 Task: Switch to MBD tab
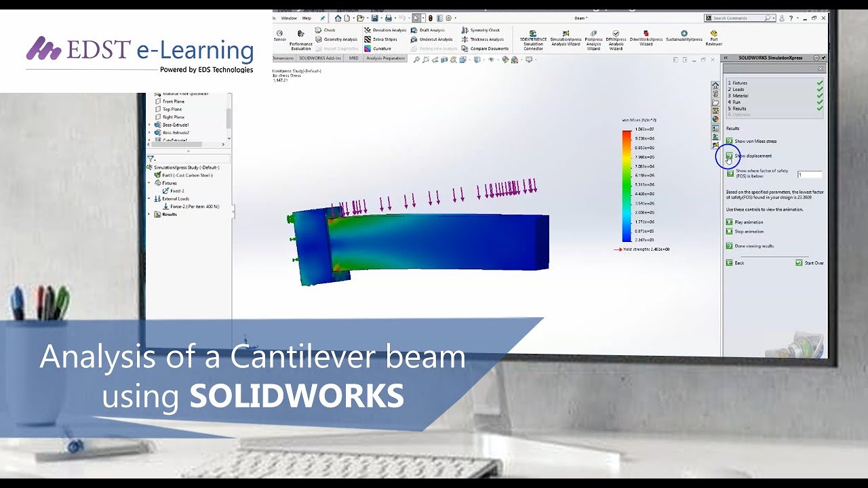click(x=353, y=58)
